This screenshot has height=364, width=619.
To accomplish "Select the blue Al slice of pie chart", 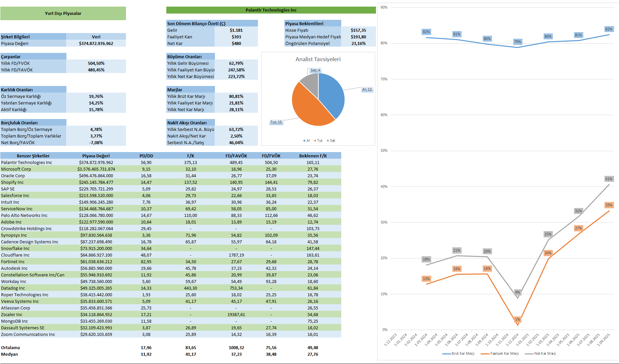I will (332, 94).
